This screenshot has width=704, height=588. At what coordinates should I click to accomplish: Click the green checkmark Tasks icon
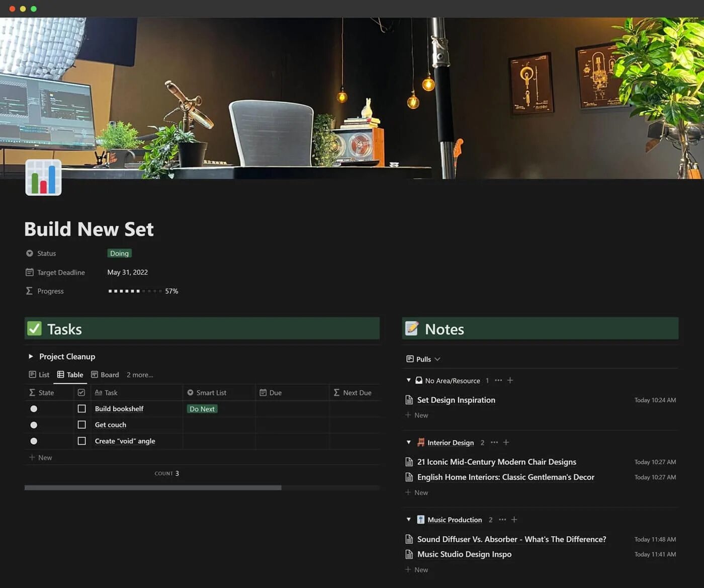(x=34, y=328)
